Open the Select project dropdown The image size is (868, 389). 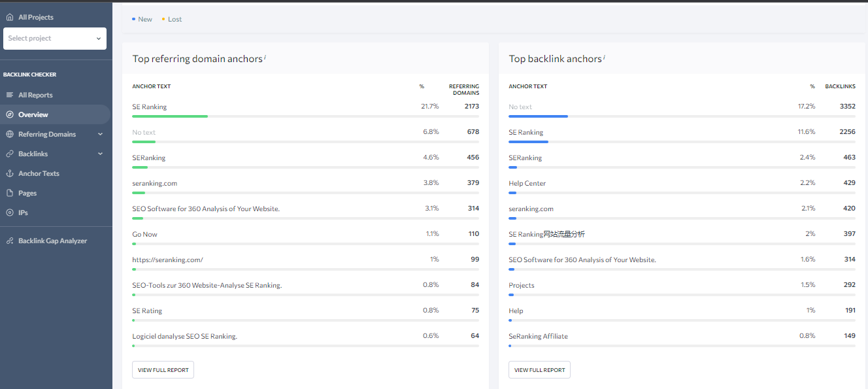(55, 39)
